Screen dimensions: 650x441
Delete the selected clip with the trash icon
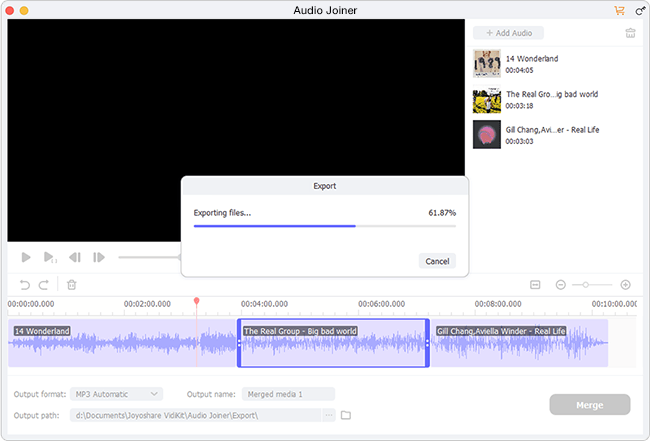[x=72, y=285]
